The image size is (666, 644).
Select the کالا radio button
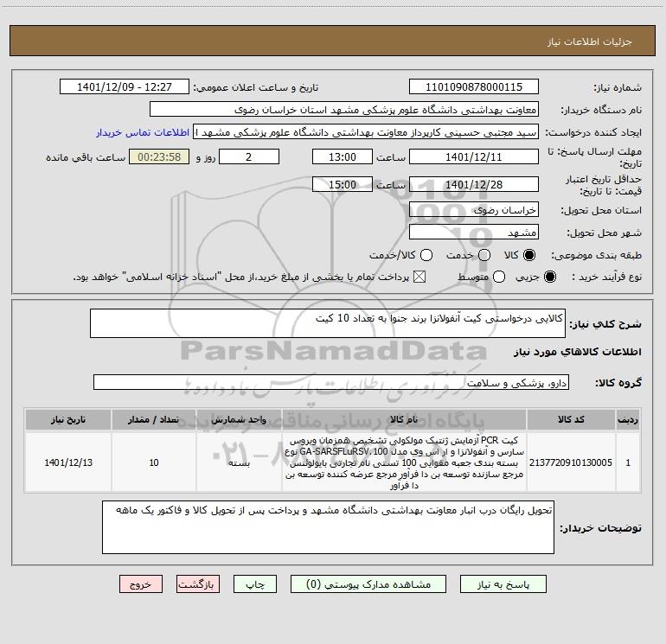pos(529,255)
